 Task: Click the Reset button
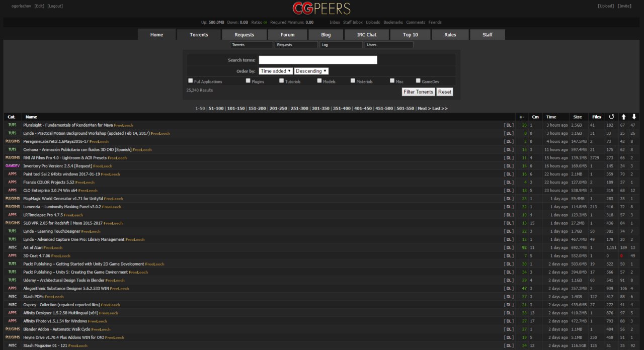tap(444, 92)
